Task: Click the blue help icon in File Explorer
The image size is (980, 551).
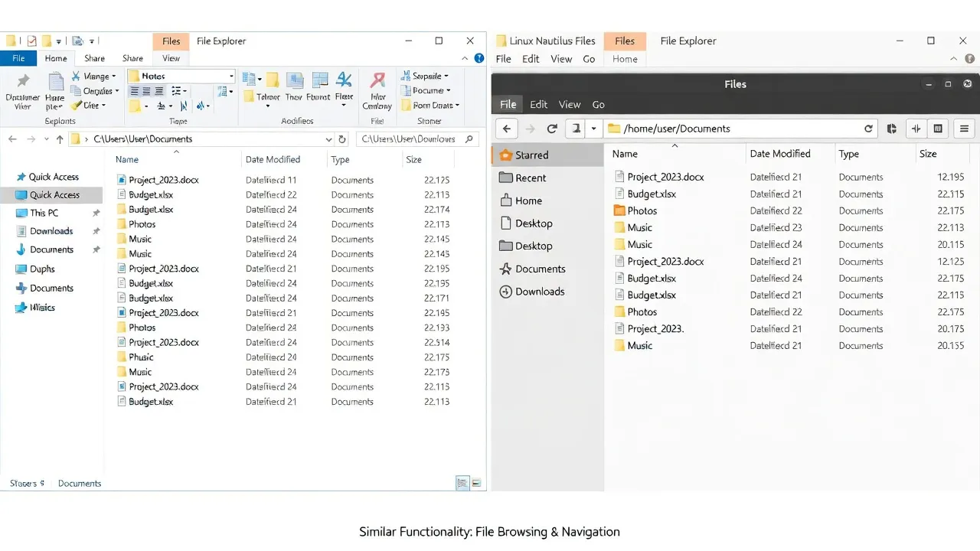Action: click(479, 58)
